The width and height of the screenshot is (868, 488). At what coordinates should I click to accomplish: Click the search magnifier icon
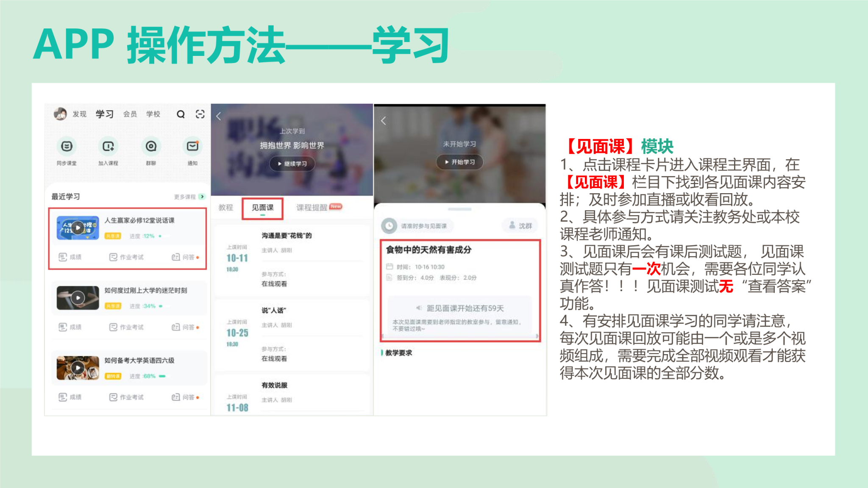click(181, 114)
